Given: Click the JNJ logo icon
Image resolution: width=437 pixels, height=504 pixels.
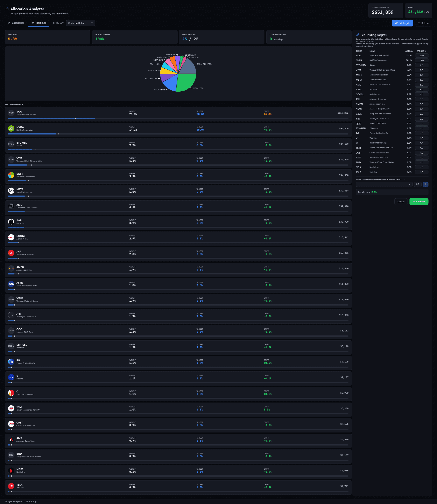Looking at the screenshot, I should coord(11,253).
